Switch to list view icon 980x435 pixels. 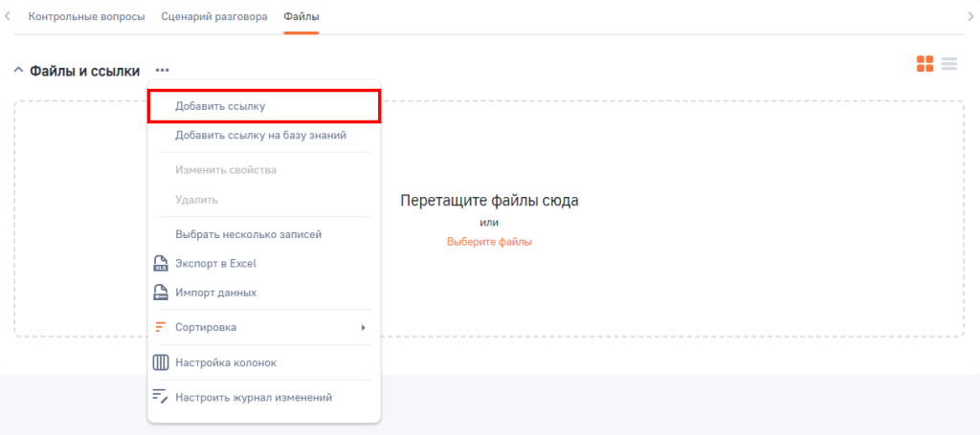pyautogui.click(x=949, y=64)
